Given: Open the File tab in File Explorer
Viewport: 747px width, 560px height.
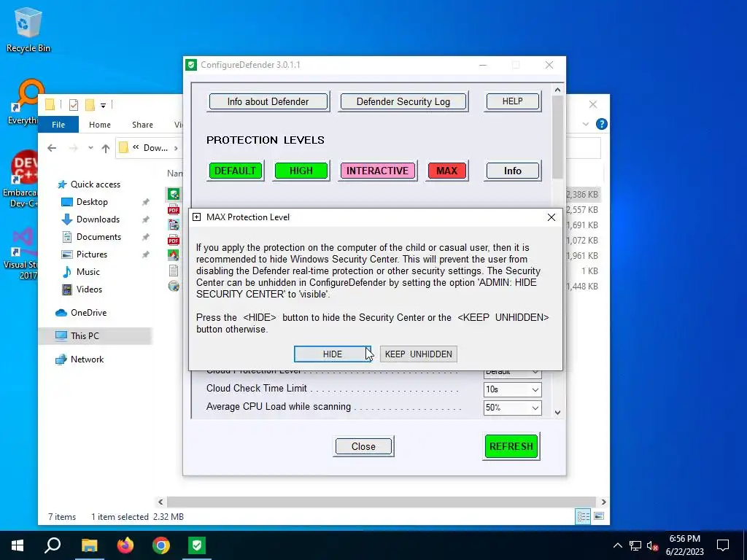Looking at the screenshot, I should [58, 124].
